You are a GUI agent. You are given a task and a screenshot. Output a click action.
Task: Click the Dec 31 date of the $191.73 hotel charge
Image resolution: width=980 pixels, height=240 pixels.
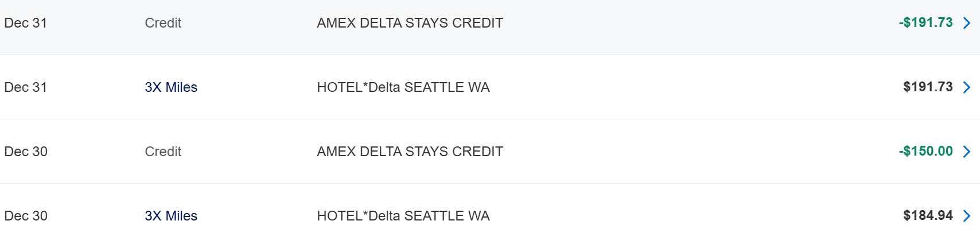(x=26, y=87)
